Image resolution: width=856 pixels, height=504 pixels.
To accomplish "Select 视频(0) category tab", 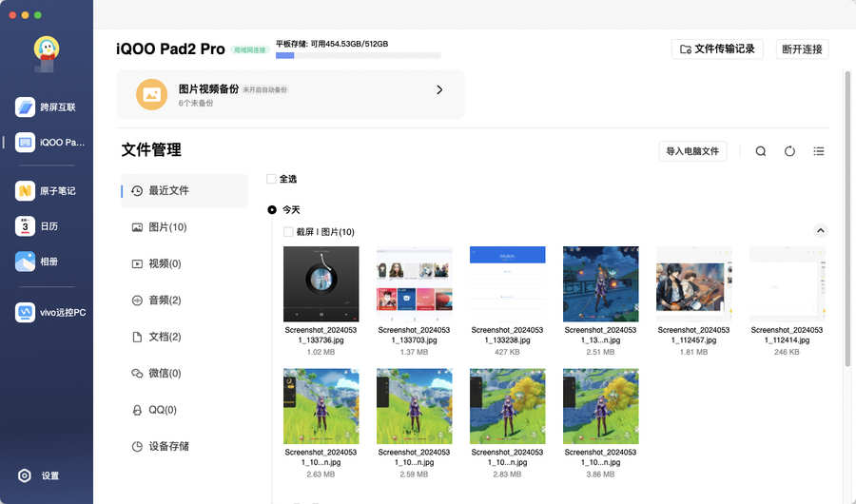I will [x=165, y=263].
